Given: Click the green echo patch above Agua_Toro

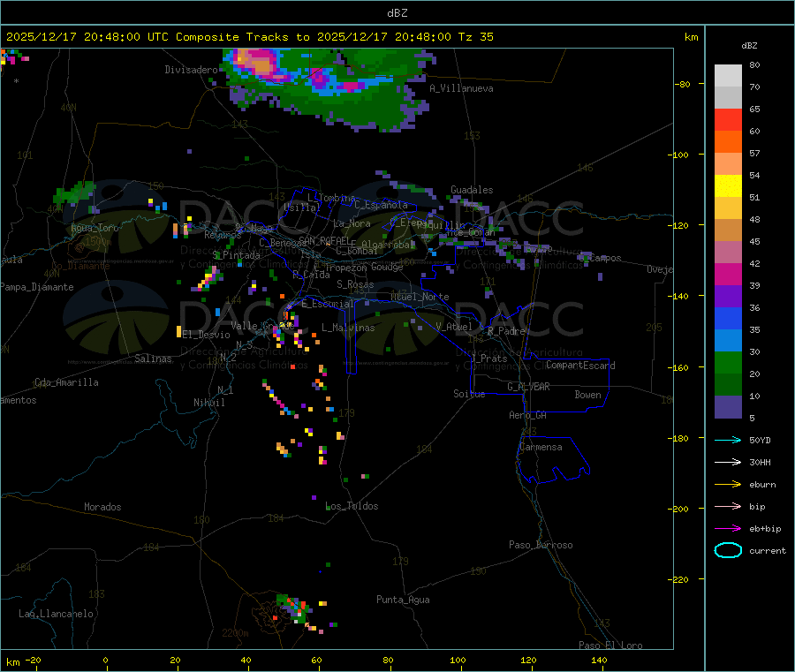Looking at the screenshot, I should pos(76,194).
